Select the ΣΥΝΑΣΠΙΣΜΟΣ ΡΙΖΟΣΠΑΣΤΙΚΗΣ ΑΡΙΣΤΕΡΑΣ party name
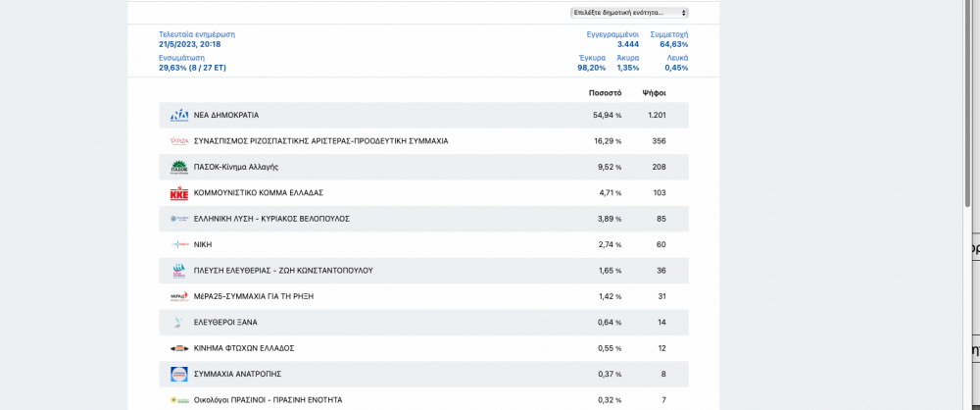 tap(320, 141)
